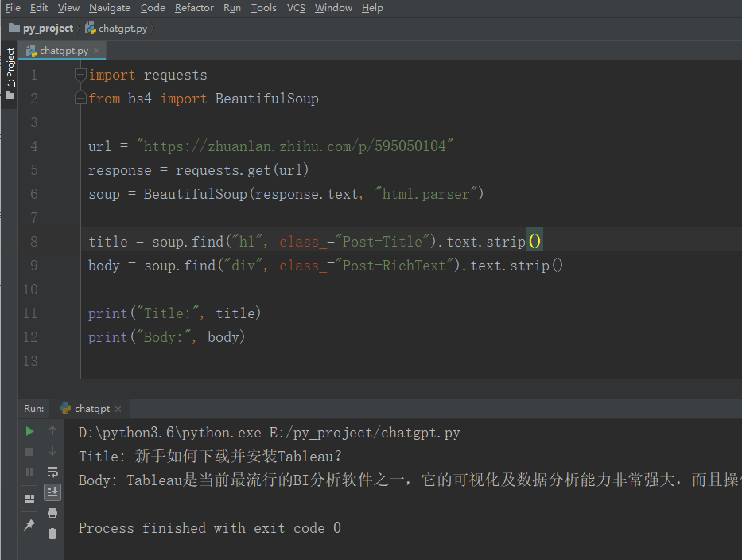Select the chatgpt tab in Run panel
Viewport: 742px width, 560px height.
(x=91, y=409)
